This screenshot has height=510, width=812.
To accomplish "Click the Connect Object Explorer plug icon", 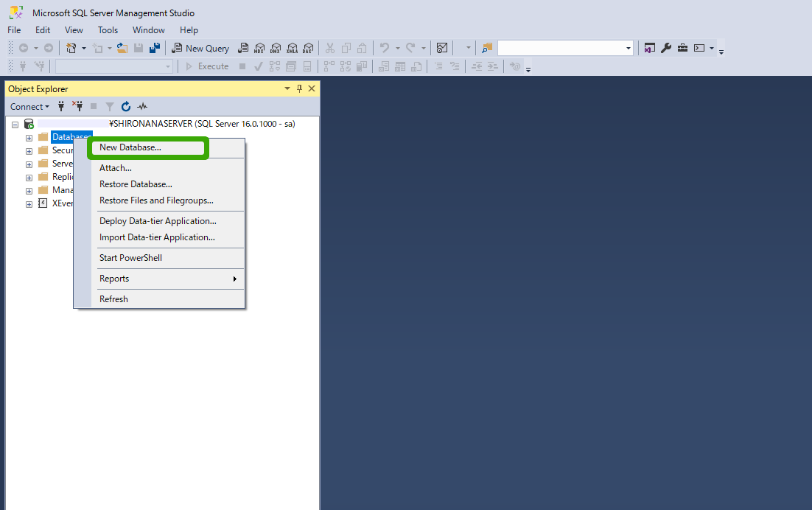I will (x=60, y=106).
